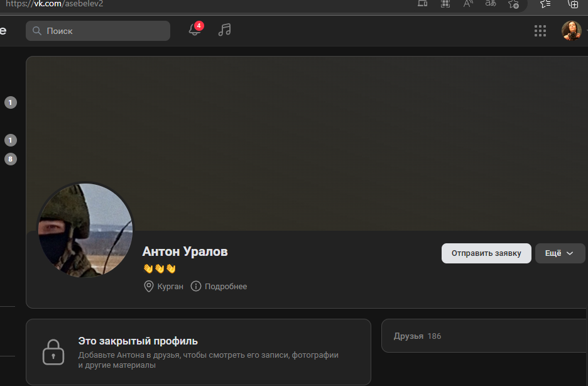Viewport: 588px width, 386px height.
Task: Open the browser collections icon
Action: 573,4
